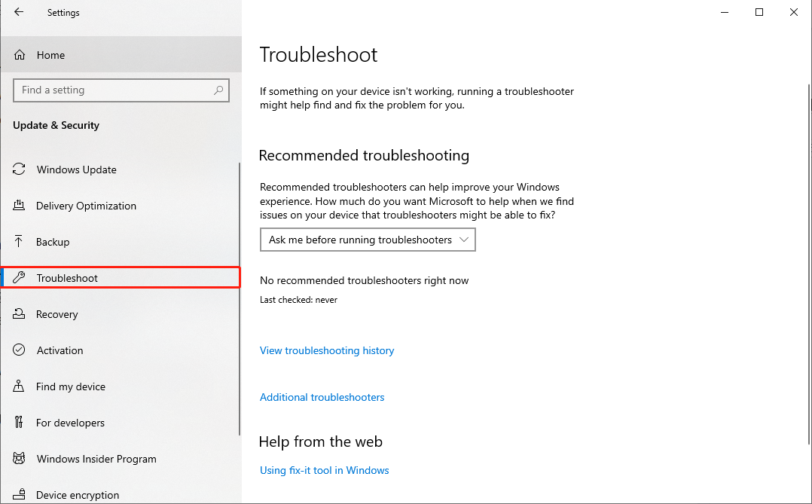This screenshot has height=504, width=812.
Task: Open Activation settings page
Action: point(121,350)
